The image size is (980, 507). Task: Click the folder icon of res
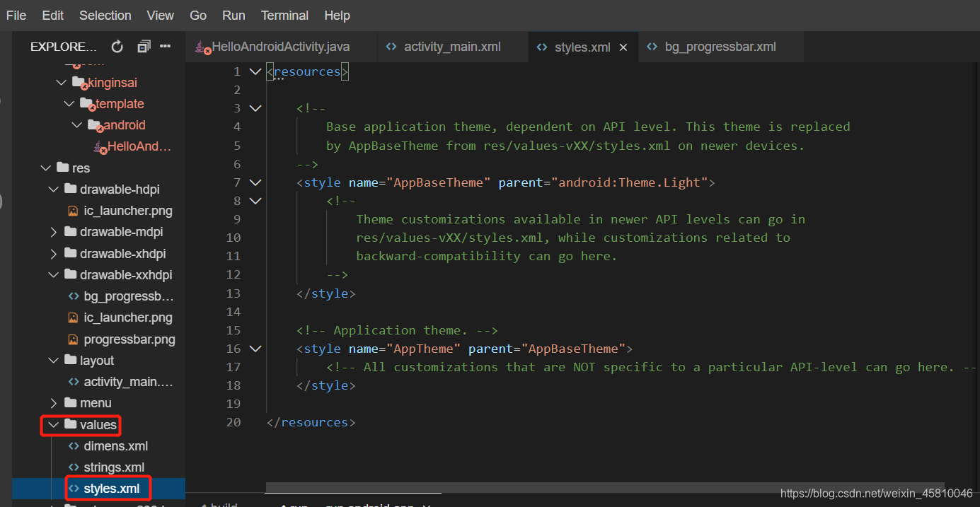pos(62,168)
